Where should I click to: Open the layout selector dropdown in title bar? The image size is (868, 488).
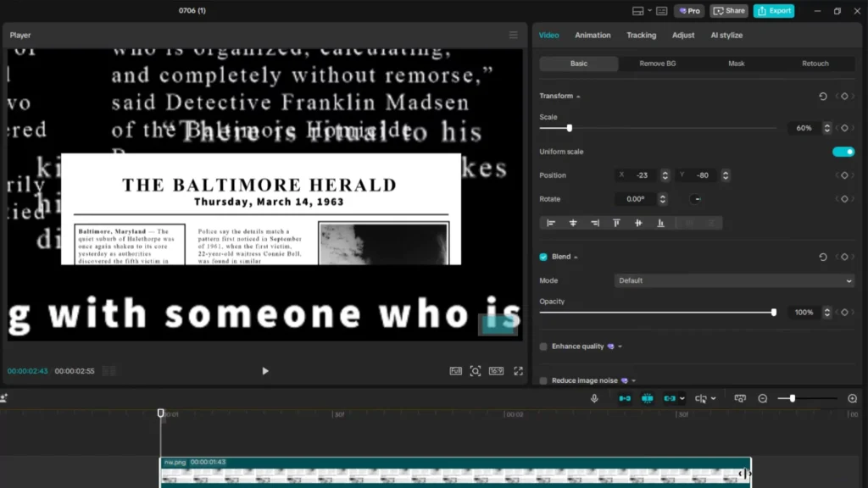[x=649, y=11]
